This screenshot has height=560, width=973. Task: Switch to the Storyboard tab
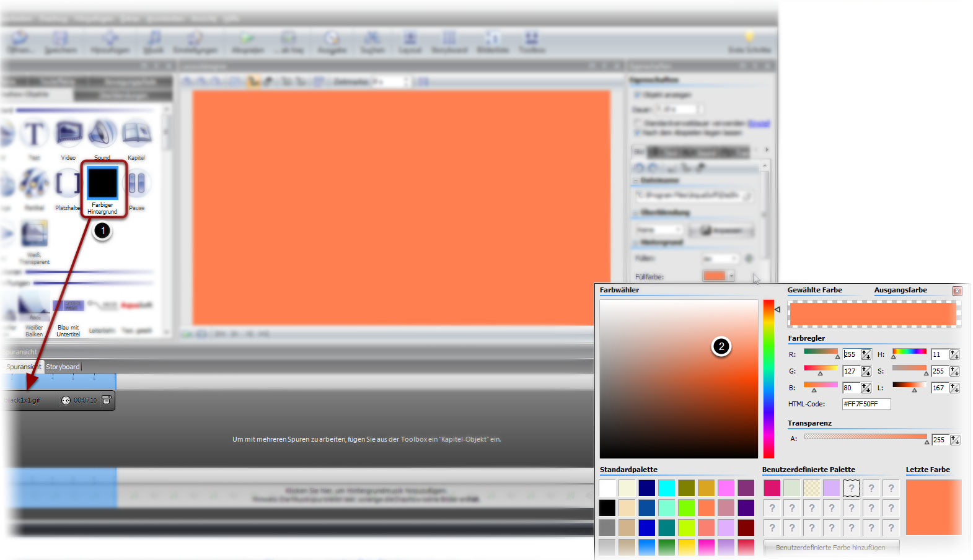(63, 367)
